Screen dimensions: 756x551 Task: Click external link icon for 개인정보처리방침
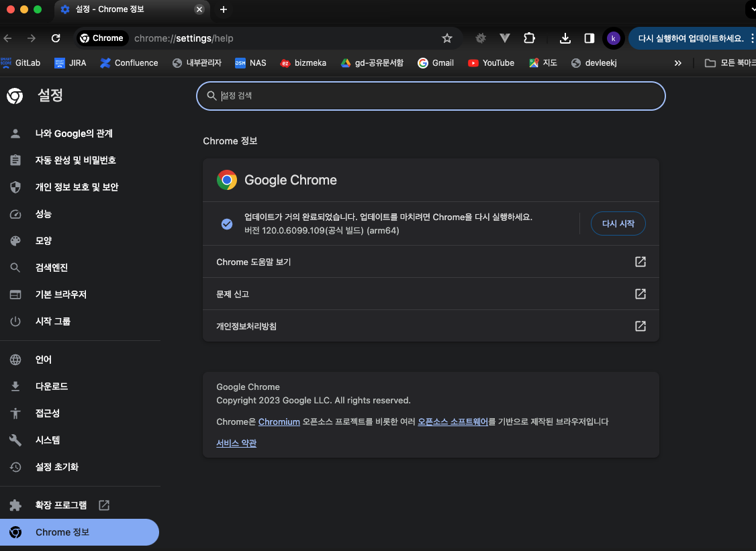641,326
